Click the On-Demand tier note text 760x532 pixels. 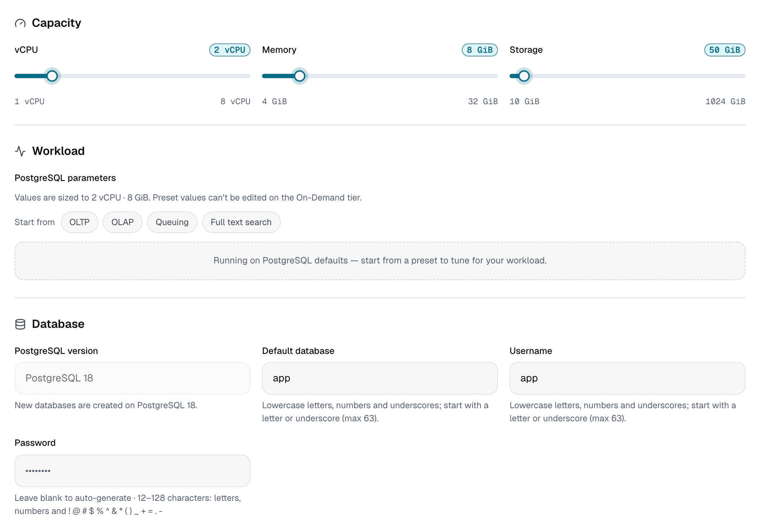tap(188, 198)
